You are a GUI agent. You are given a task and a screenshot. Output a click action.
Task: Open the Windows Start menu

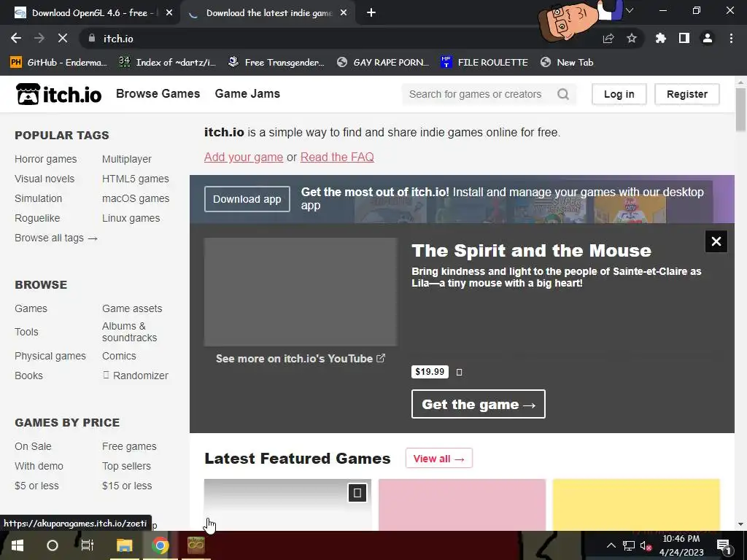(x=18, y=545)
